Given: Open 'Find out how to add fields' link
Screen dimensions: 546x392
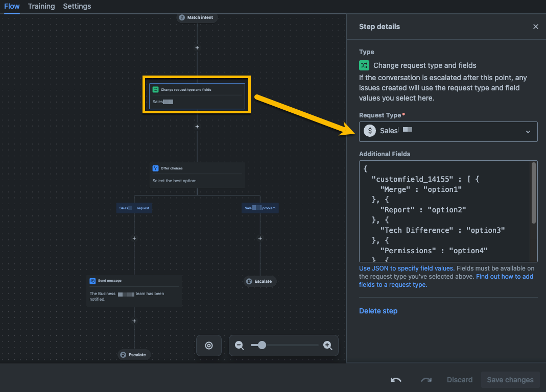Looking at the screenshot, I should 446,281.
